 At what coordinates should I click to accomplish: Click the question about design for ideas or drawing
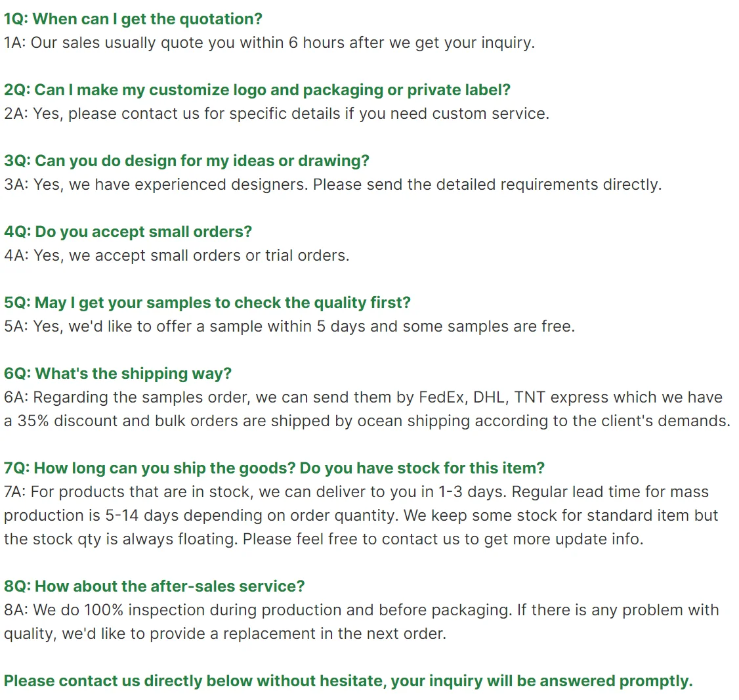click(x=187, y=161)
